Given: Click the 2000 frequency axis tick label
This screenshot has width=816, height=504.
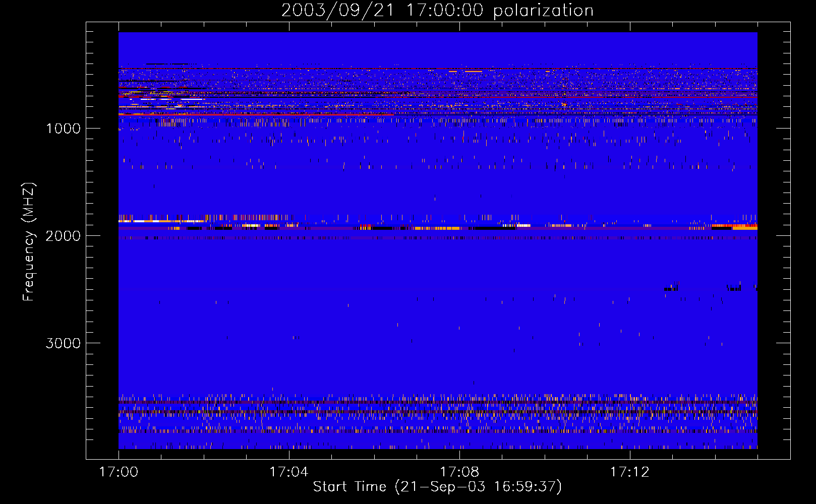Looking at the screenshot, I should pyautogui.click(x=63, y=236).
